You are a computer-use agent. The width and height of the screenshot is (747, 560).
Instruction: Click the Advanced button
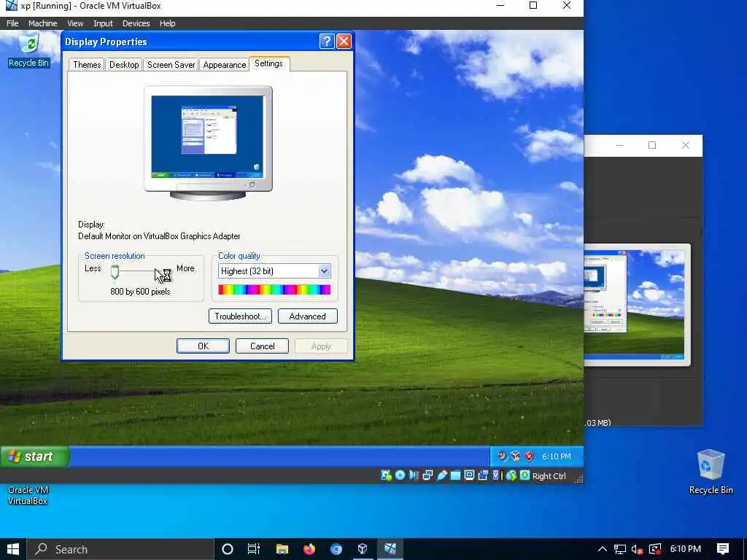307,316
